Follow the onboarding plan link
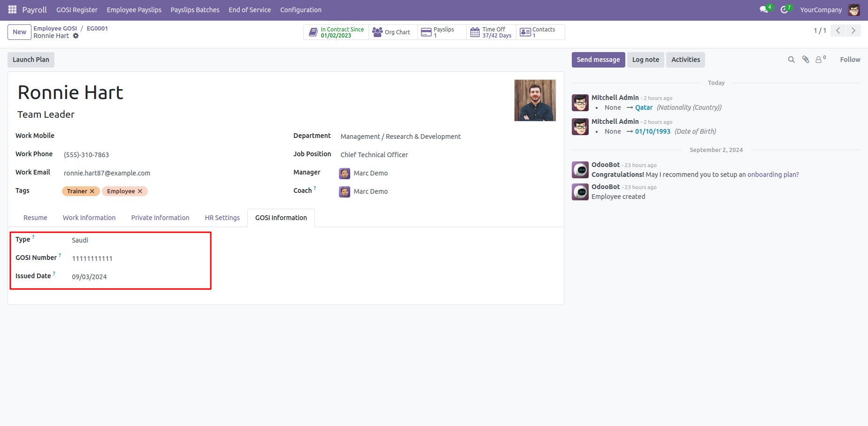This screenshot has height=426, width=868. (x=773, y=175)
